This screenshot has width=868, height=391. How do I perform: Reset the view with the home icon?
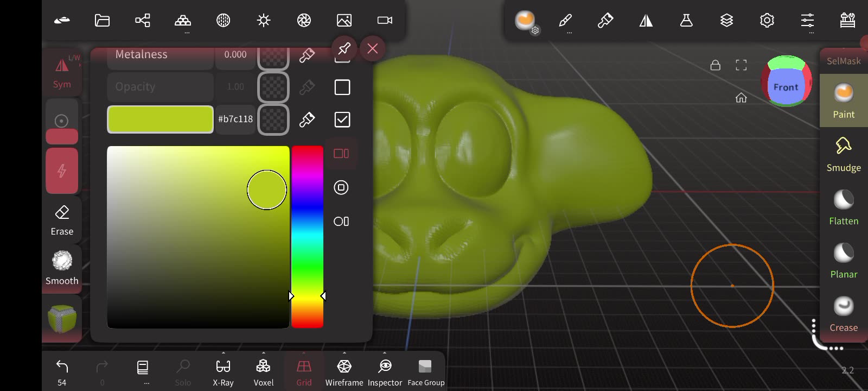741,98
